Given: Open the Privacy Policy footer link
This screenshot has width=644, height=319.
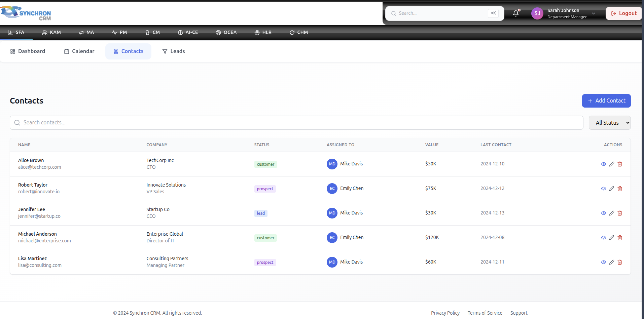Looking at the screenshot, I should 445,313.
